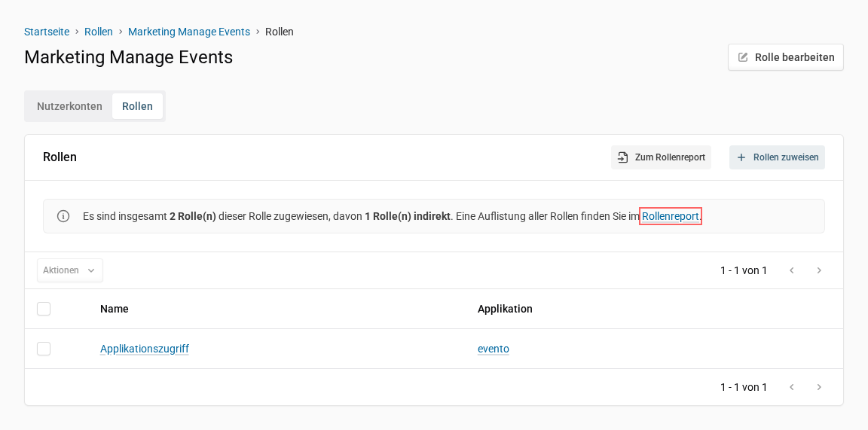Check the Applikationszugriff row checkbox
Viewport: 868px width, 430px height.
[x=44, y=349]
